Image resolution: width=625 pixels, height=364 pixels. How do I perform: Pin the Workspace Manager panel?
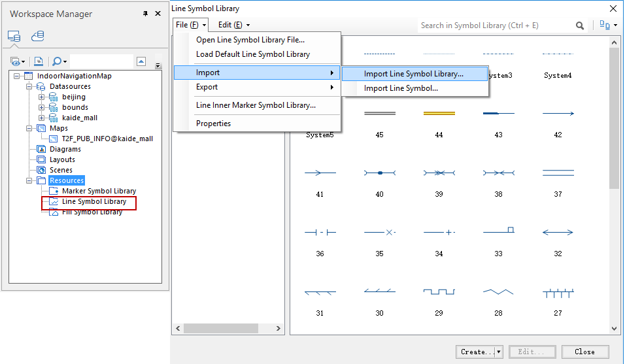coord(145,14)
